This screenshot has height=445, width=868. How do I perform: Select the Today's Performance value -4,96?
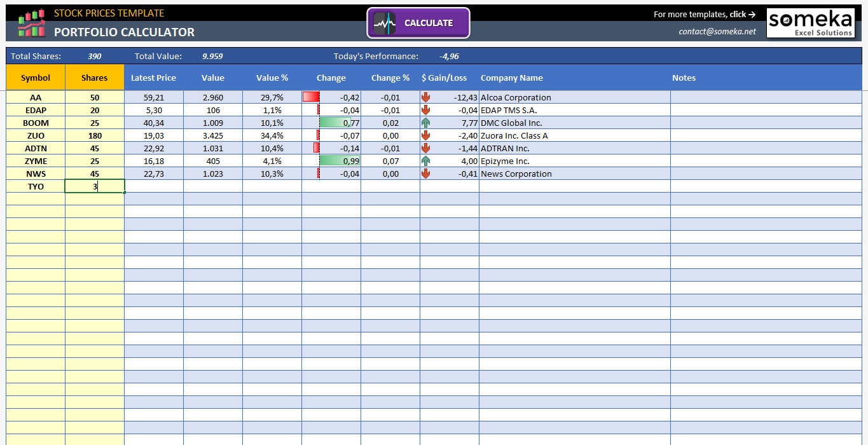coord(449,56)
